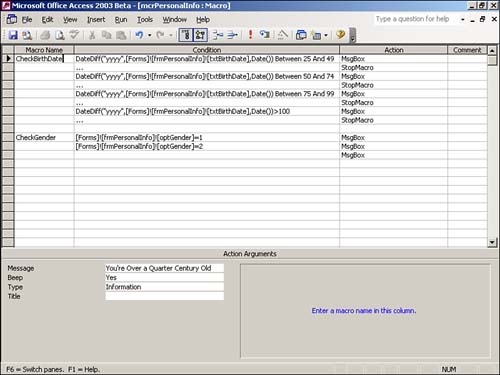500x375 pixels.
Task: Click the Between 25 And 49 condition cell
Action: (x=207, y=59)
